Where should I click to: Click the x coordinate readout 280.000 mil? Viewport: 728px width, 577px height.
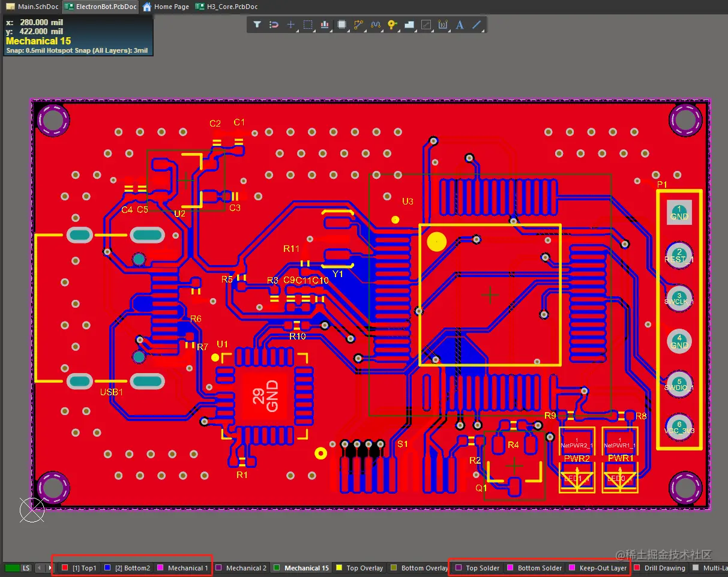pos(34,22)
